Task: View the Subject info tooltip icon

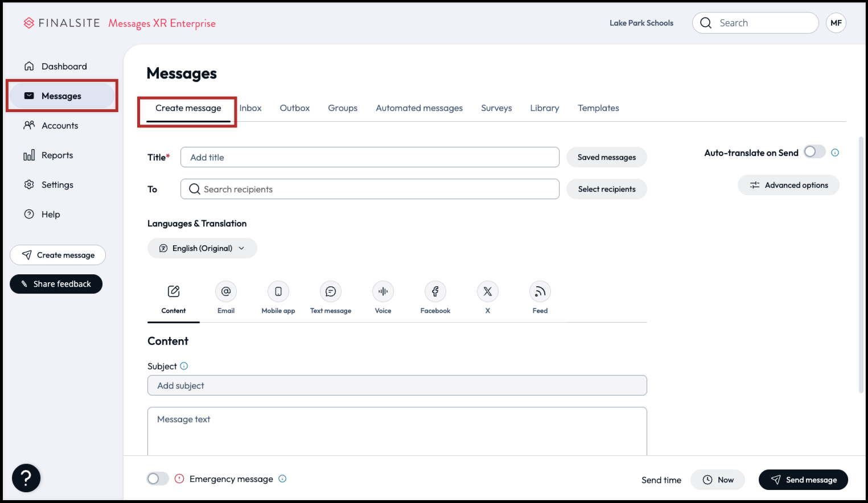Action: [184, 366]
